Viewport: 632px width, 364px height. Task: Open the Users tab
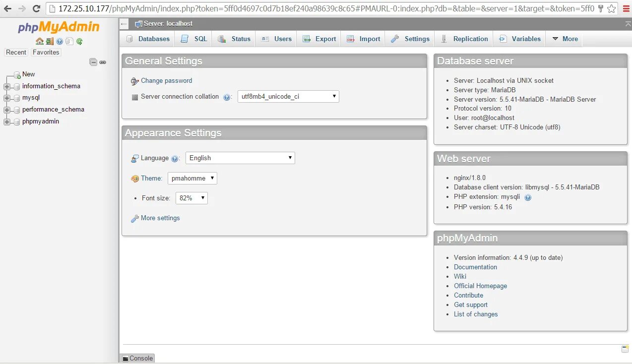coord(276,39)
